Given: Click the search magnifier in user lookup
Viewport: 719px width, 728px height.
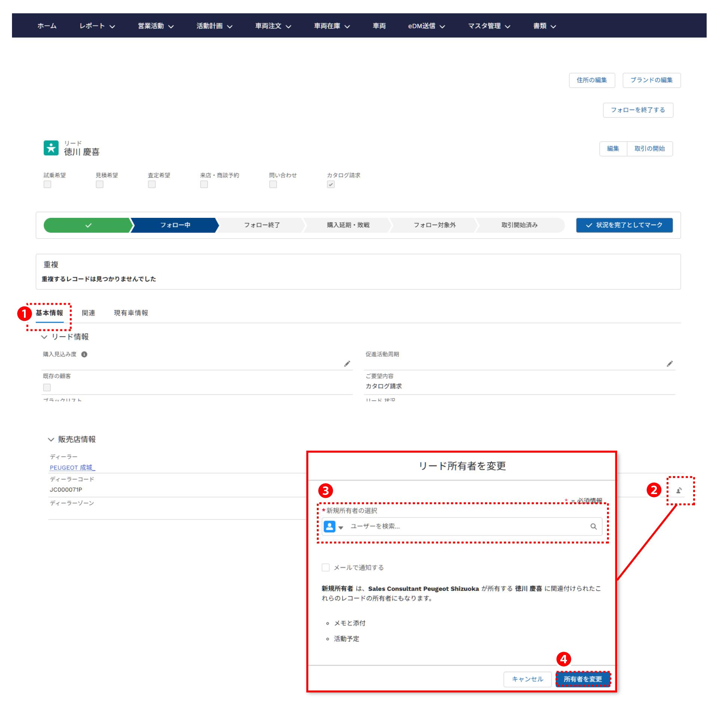Looking at the screenshot, I should (593, 526).
